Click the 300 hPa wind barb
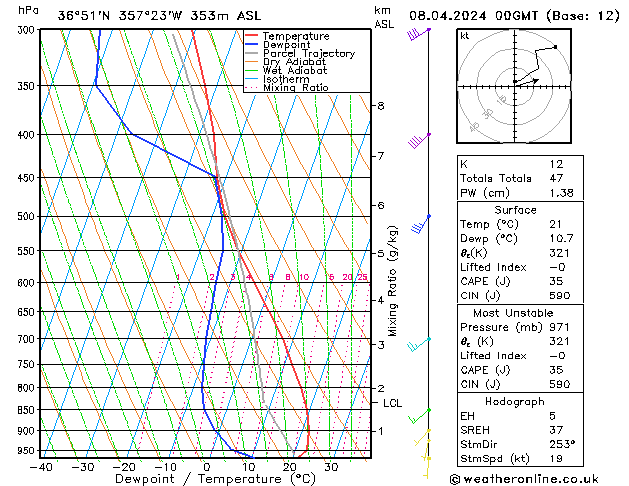 tap(419, 34)
